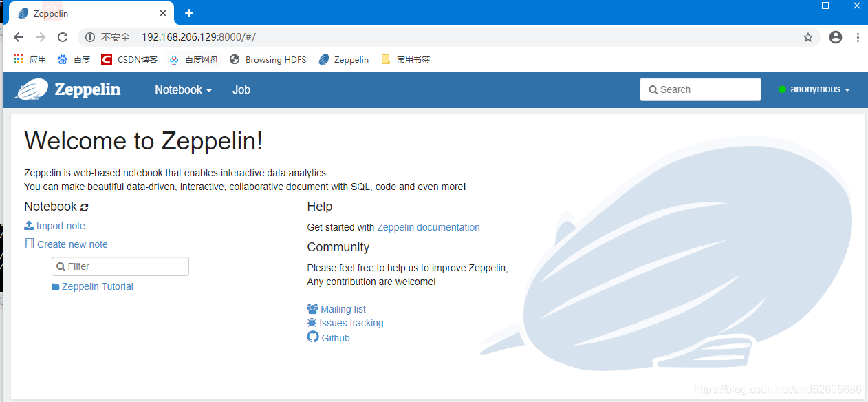Open the Zeppelin Tutorial folder

[92, 286]
